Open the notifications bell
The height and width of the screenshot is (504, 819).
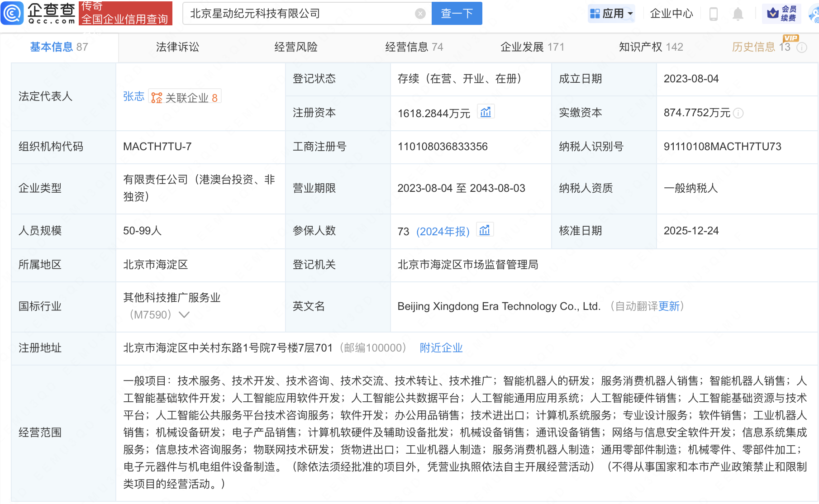click(738, 14)
